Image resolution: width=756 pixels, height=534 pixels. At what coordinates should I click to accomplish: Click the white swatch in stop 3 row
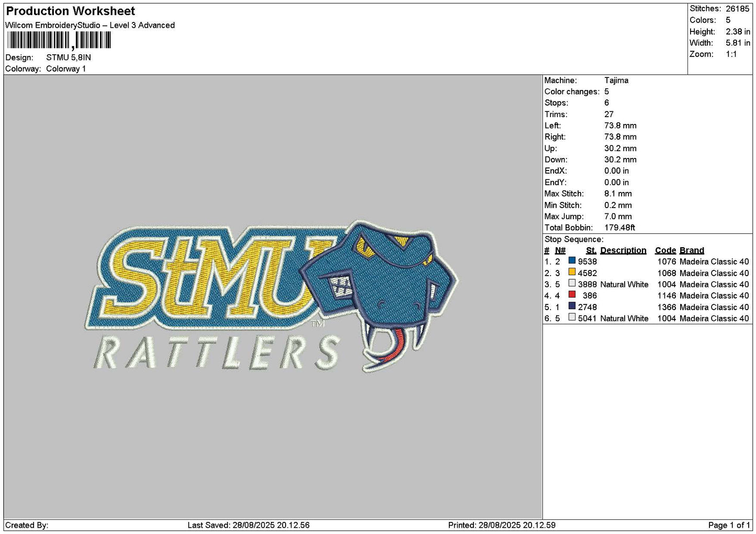(572, 283)
